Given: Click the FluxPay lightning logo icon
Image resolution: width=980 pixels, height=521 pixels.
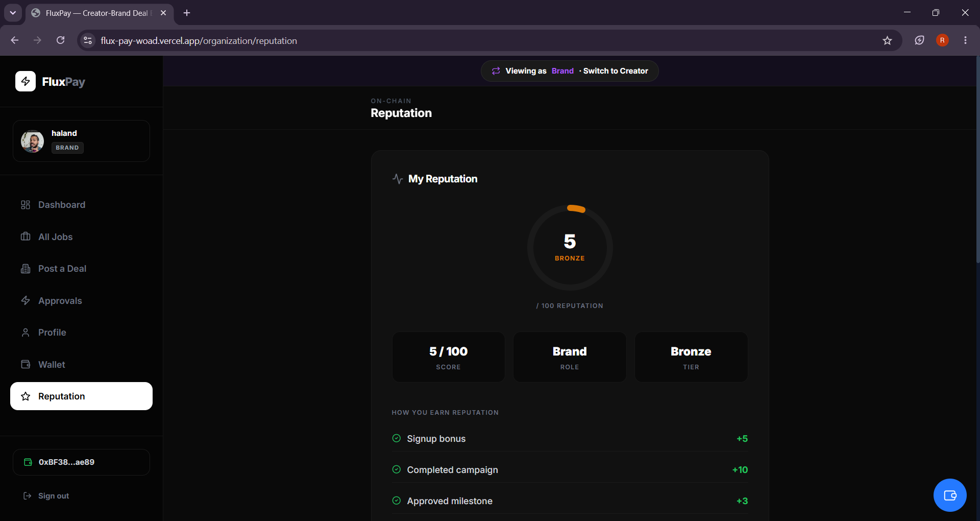Looking at the screenshot, I should click(x=26, y=81).
